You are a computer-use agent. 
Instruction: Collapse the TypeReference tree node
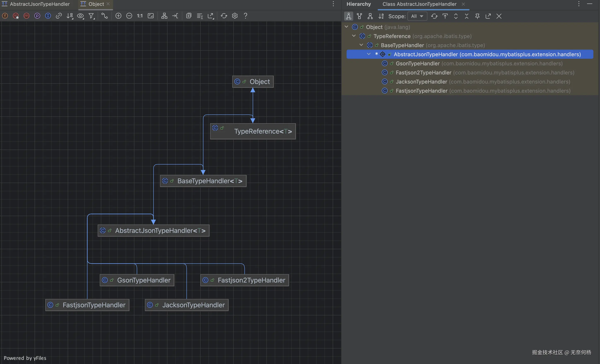[354, 36]
